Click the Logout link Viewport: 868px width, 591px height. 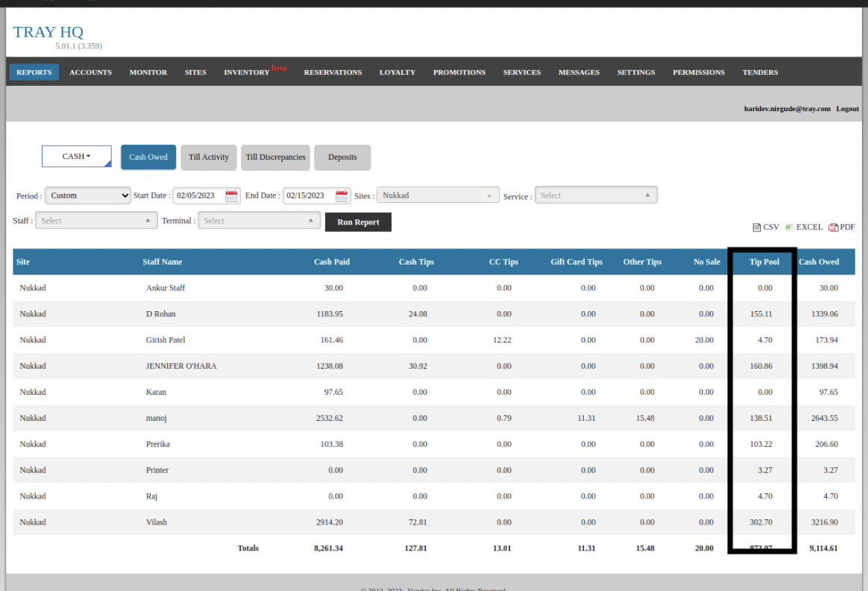(x=847, y=108)
